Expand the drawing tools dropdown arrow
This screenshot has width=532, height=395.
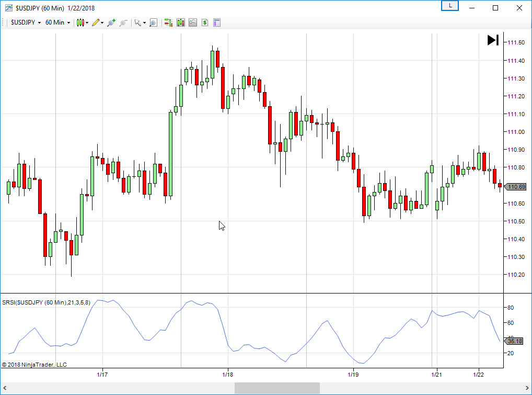click(102, 22)
